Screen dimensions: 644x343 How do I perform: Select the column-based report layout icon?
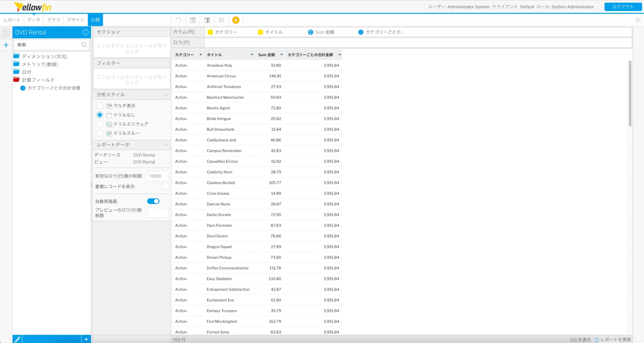(193, 20)
